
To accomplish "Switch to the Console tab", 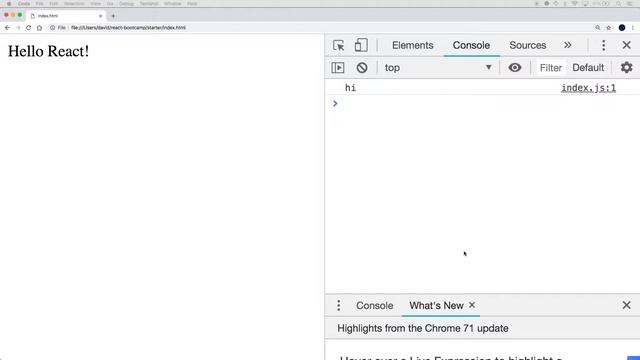I will (471, 45).
